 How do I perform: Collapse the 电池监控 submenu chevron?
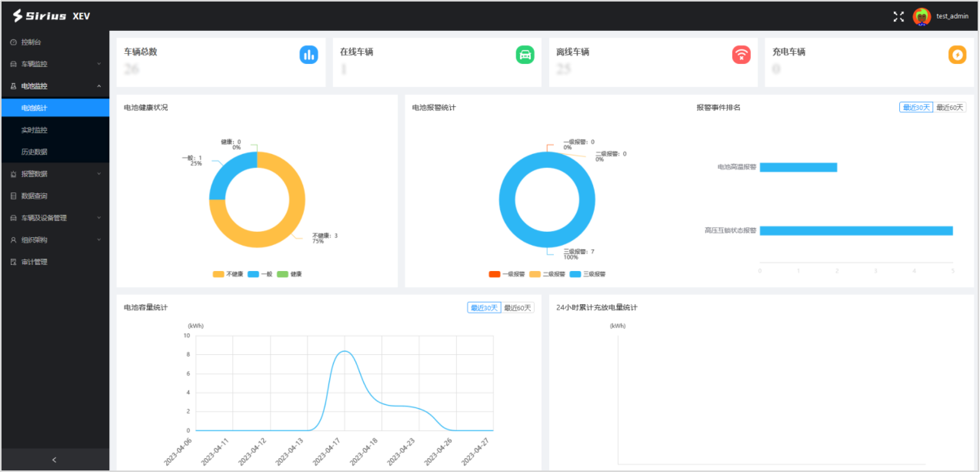point(99,86)
